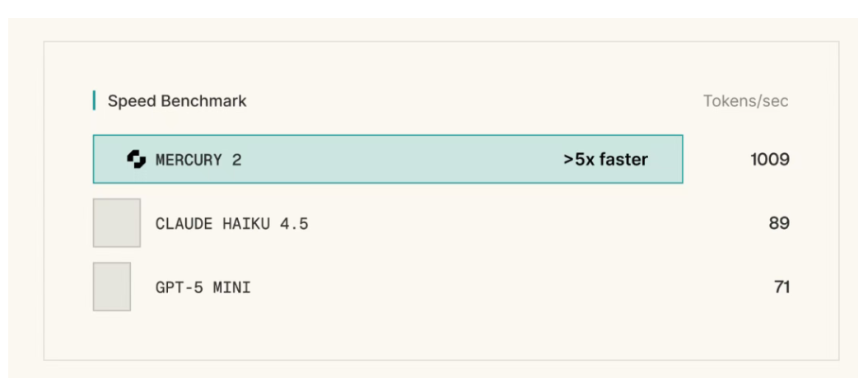This screenshot has width=868, height=392.
Task: Select the GPT-5 MINI label
Action: tap(203, 287)
